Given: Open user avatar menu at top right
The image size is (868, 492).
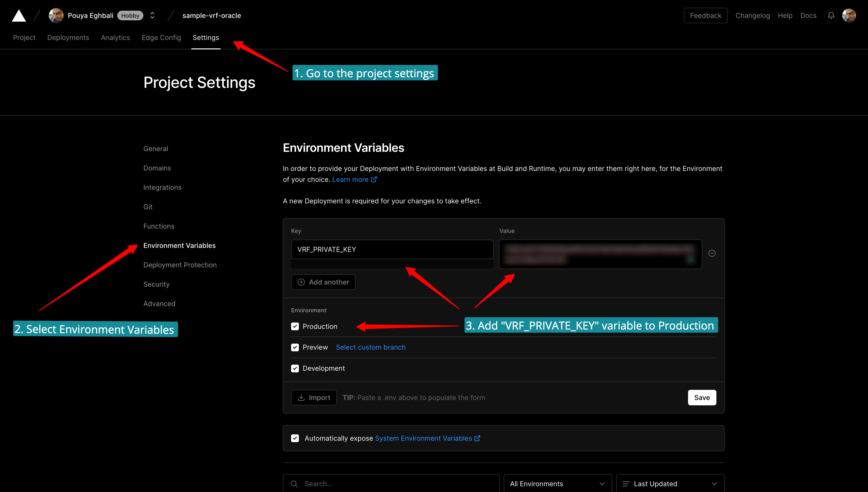Looking at the screenshot, I should coord(849,15).
